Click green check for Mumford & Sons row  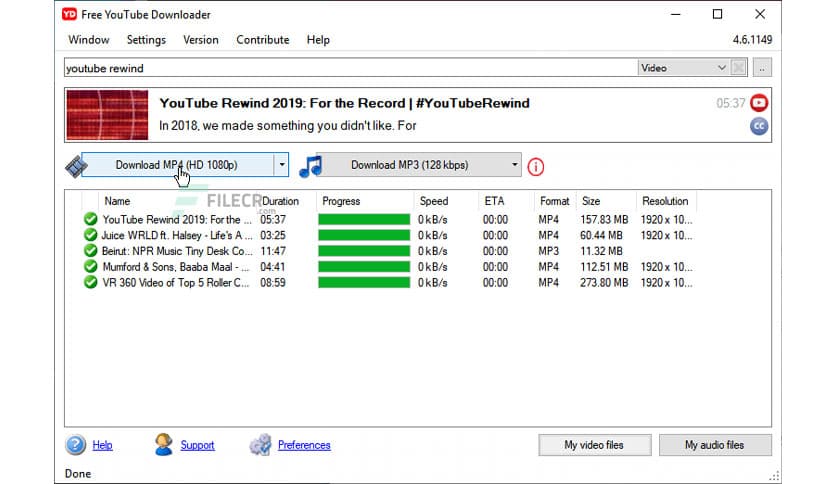[91, 267]
